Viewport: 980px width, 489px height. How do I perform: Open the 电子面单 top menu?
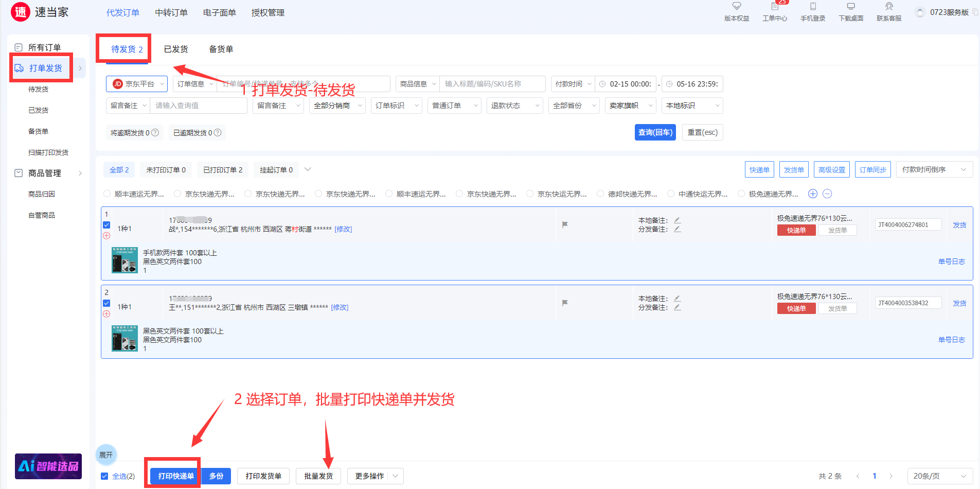219,13
